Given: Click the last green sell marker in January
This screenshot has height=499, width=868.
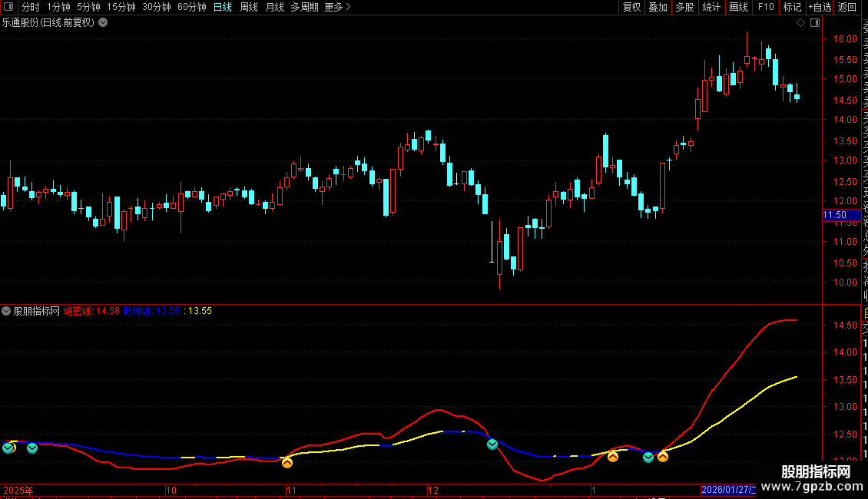Looking at the screenshot, I should pos(648,458).
